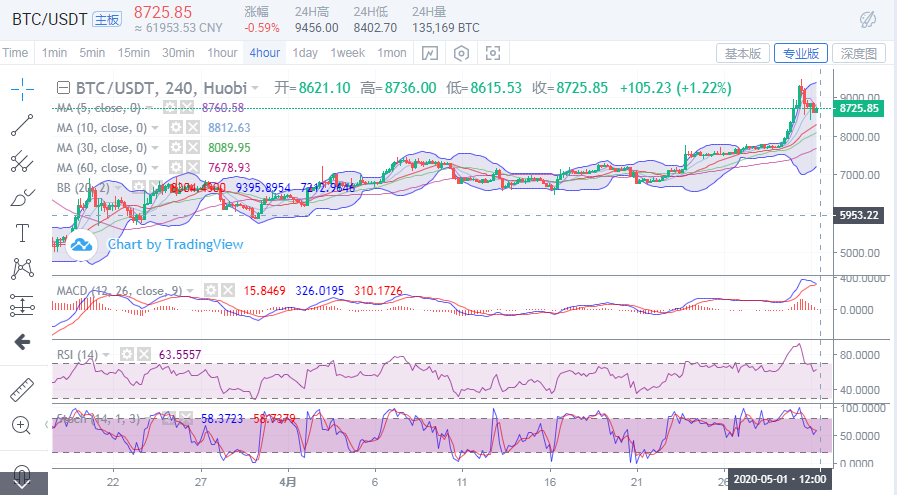Image resolution: width=897 pixels, height=495 pixels.
Task: Toggle the hidden-eye icon at top right
Action: pyautogui.click(x=868, y=19)
